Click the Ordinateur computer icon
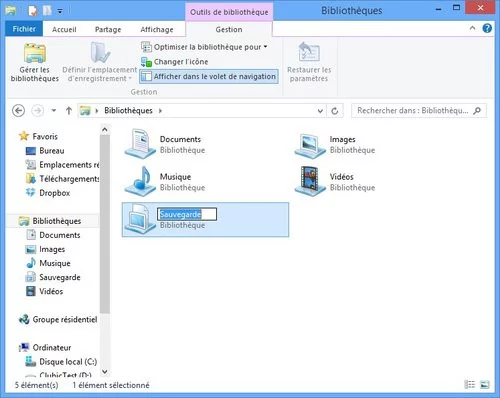The height and width of the screenshot is (398, 500). [x=24, y=347]
